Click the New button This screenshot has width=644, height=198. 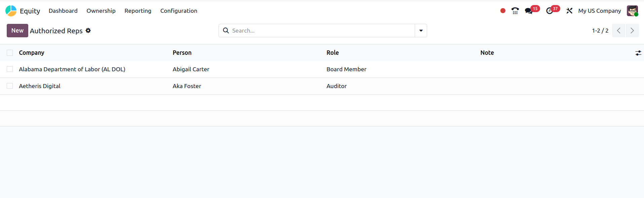tap(17, 31)
